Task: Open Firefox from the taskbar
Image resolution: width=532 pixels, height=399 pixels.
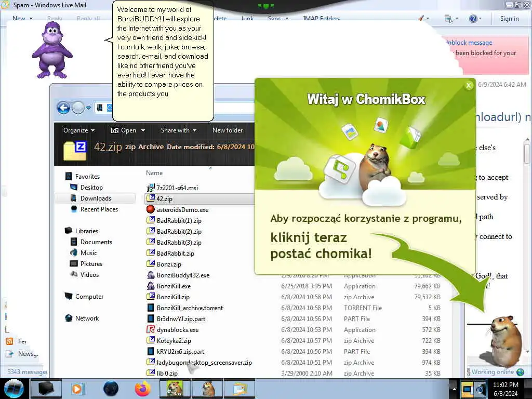Action: 142,389
